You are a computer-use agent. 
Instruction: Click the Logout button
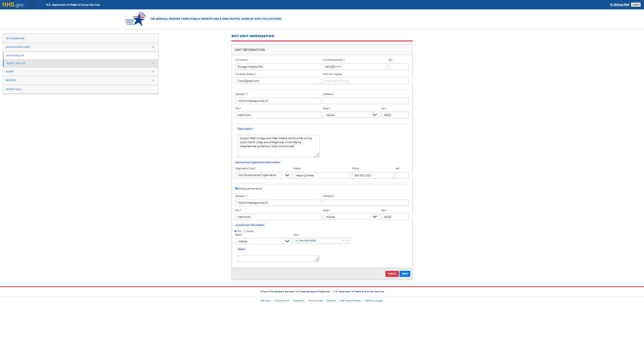[x=636, y=5]
